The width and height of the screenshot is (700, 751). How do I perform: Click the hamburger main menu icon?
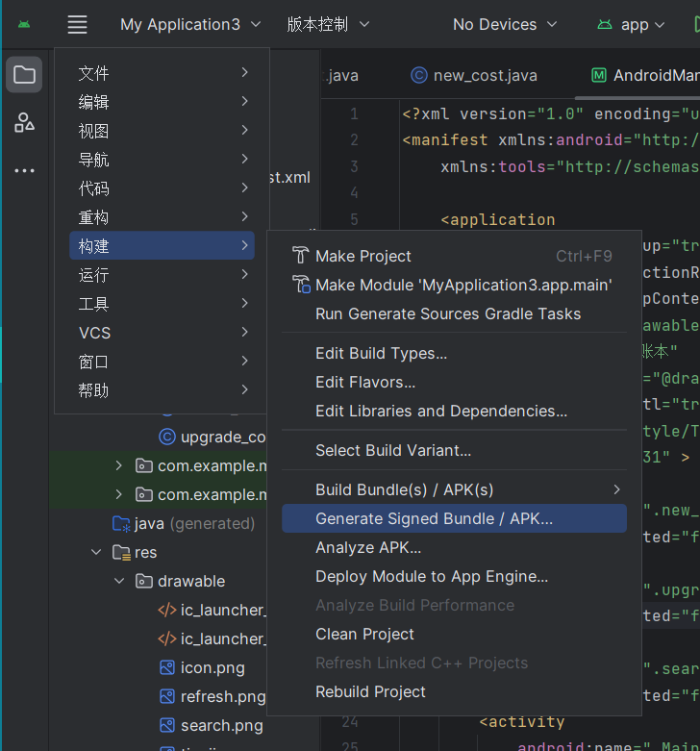78,25
